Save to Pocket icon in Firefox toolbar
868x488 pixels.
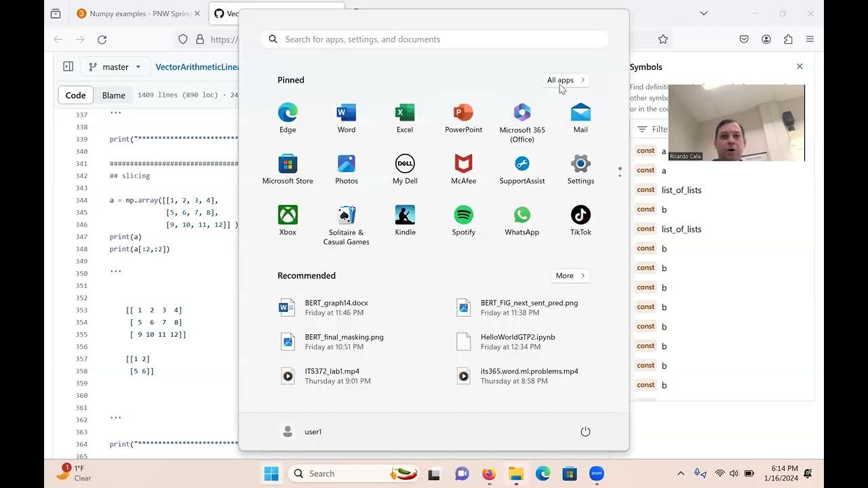(744, 39)
